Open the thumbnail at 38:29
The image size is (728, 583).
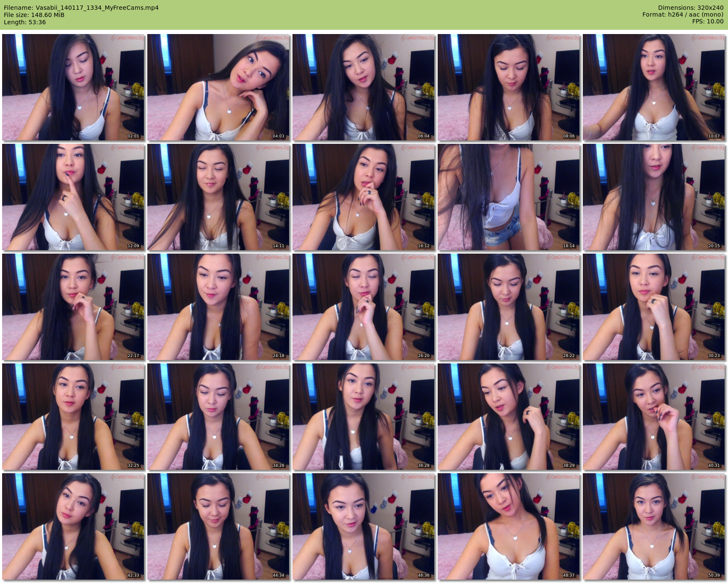(509, 417)
